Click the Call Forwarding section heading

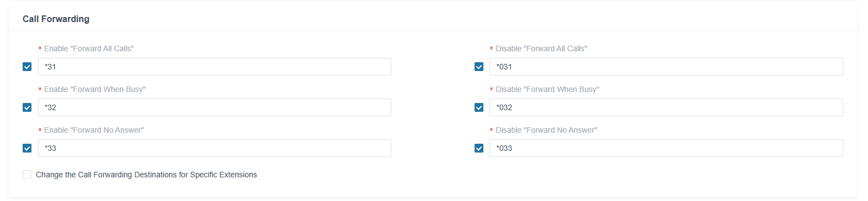click(56, 19)
